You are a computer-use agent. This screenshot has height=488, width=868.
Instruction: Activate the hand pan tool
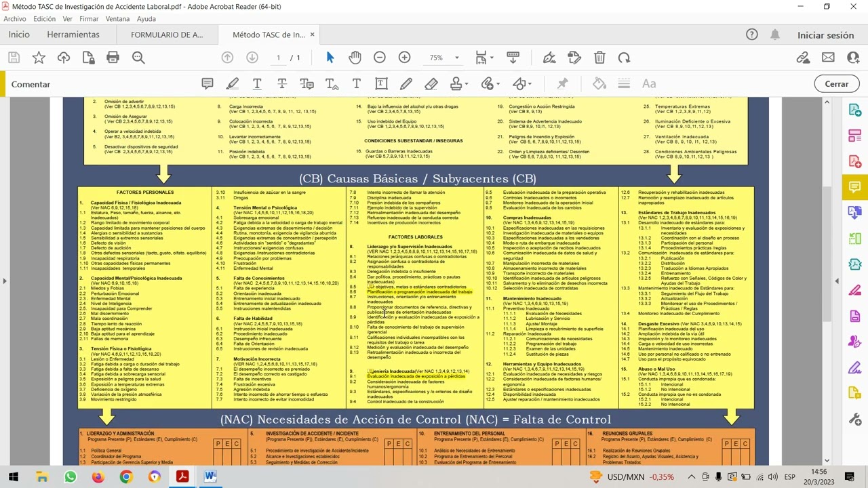click(355, 58)
